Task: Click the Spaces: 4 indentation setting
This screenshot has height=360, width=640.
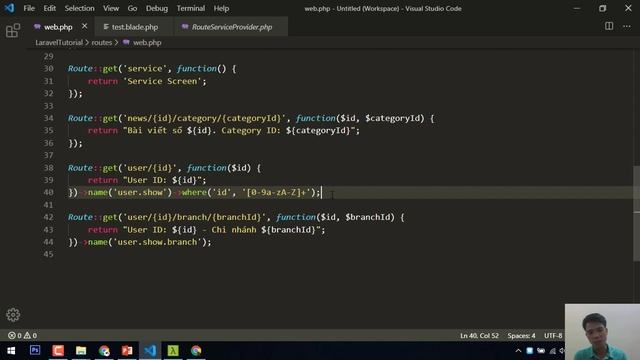Action: (x=521, y=336)
